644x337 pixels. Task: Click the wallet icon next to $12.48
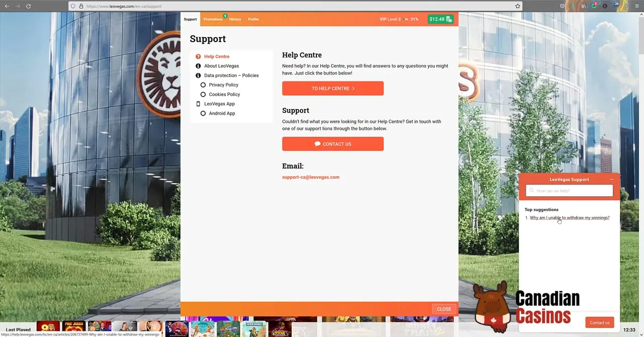(x=449, y=19)
